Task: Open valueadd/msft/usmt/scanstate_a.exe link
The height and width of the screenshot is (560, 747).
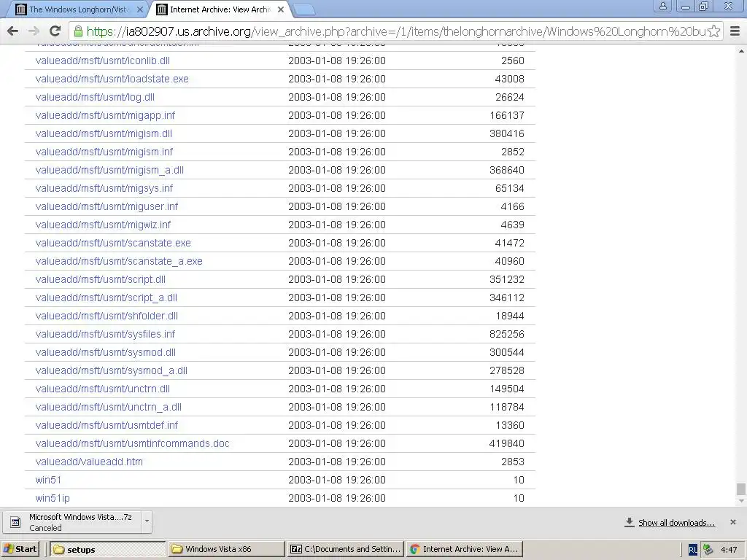Action: (x=119, y=262)
